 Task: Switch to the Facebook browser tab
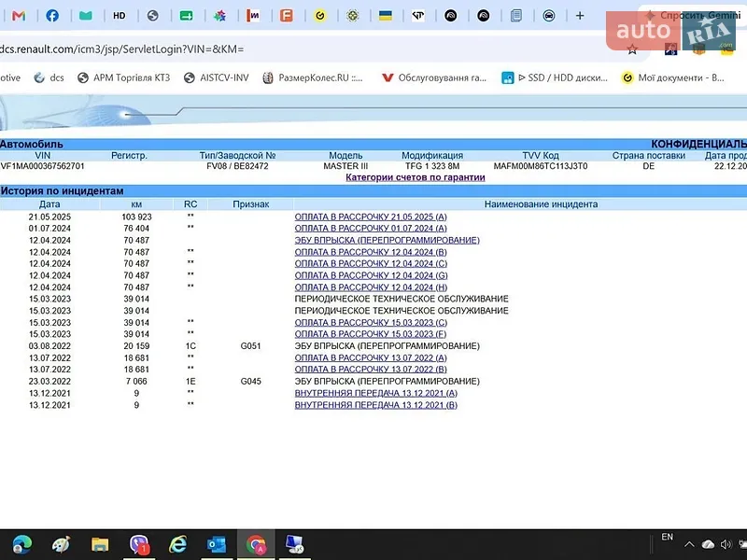[x=52, y=16]
